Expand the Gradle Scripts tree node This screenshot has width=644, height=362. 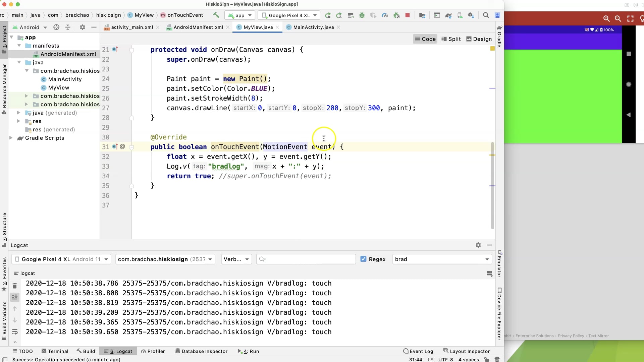click(11, 138)
